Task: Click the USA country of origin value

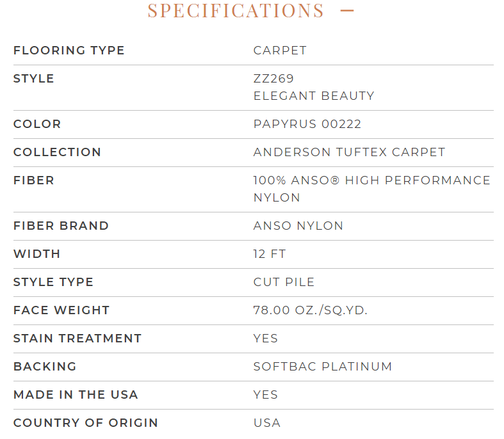Action: click(x=267, y=422)
